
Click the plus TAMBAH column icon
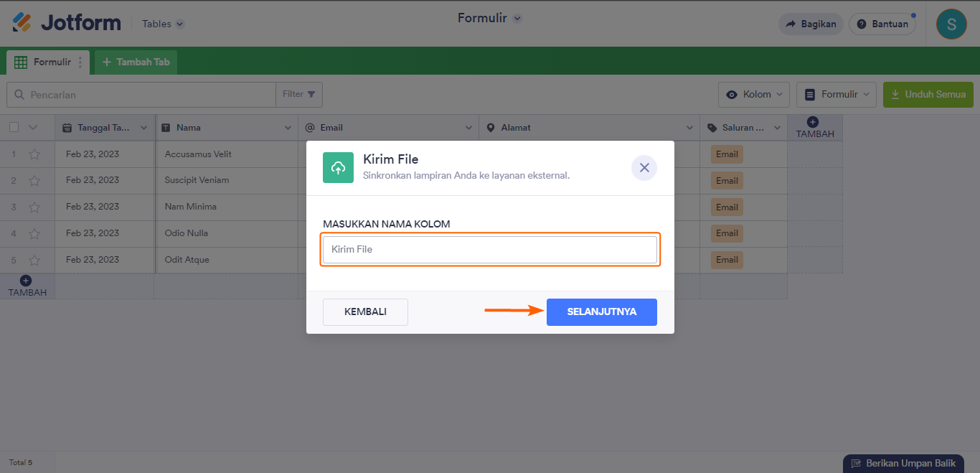tap(813, 123)
